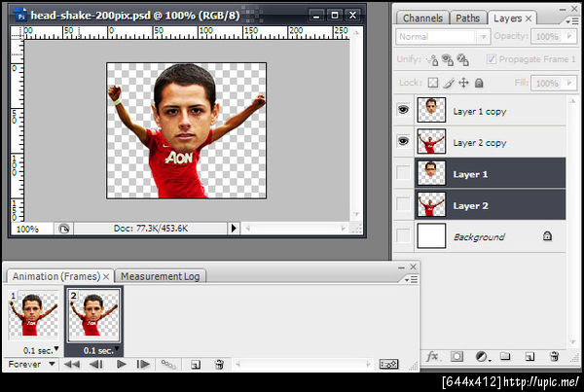Click Create new layer icon in Layers panel

(529, 357)
